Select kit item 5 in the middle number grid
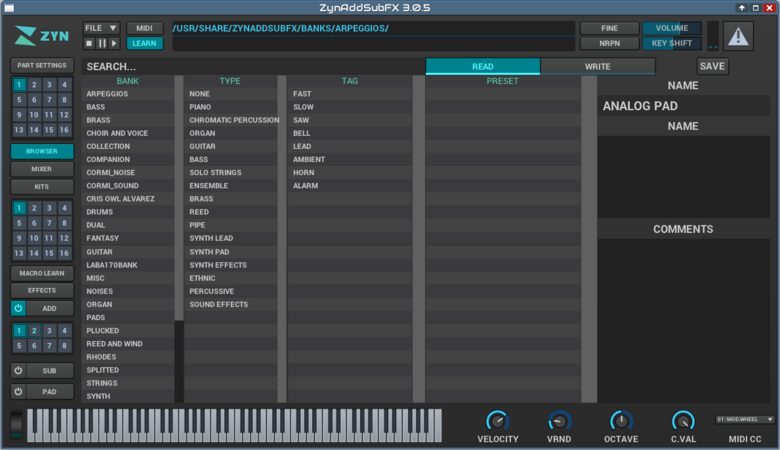The width and height of the screenshot is (780, 450). tap(19, 223)
